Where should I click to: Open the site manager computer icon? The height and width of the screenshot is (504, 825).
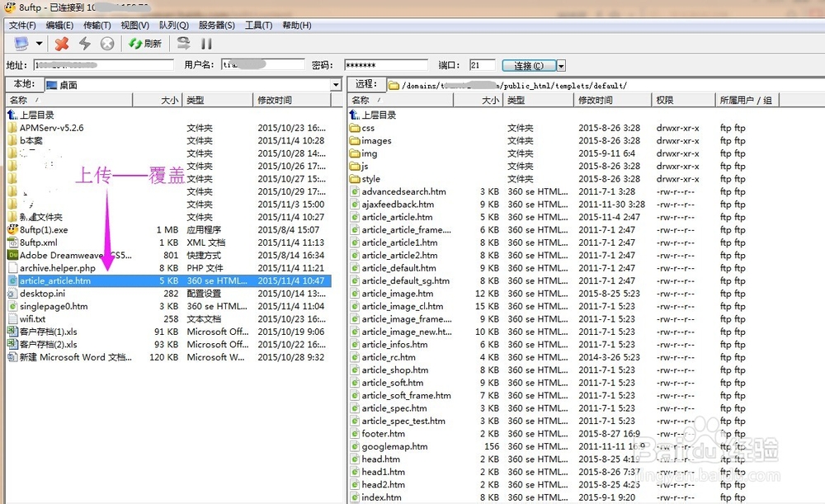click(x=21, y=43)
